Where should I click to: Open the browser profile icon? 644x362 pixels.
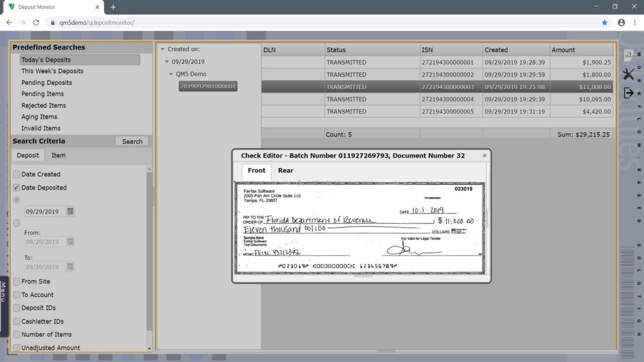tap(621, 23)
